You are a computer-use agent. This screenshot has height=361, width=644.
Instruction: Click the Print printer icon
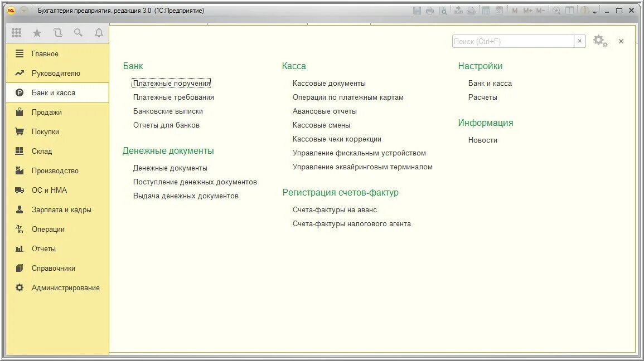click(429, 11)
